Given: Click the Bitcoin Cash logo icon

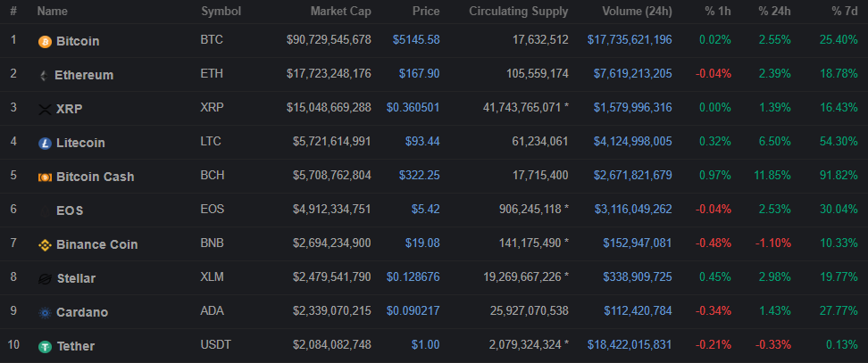Looking at the screenshot, I should [x=45, y=177].
